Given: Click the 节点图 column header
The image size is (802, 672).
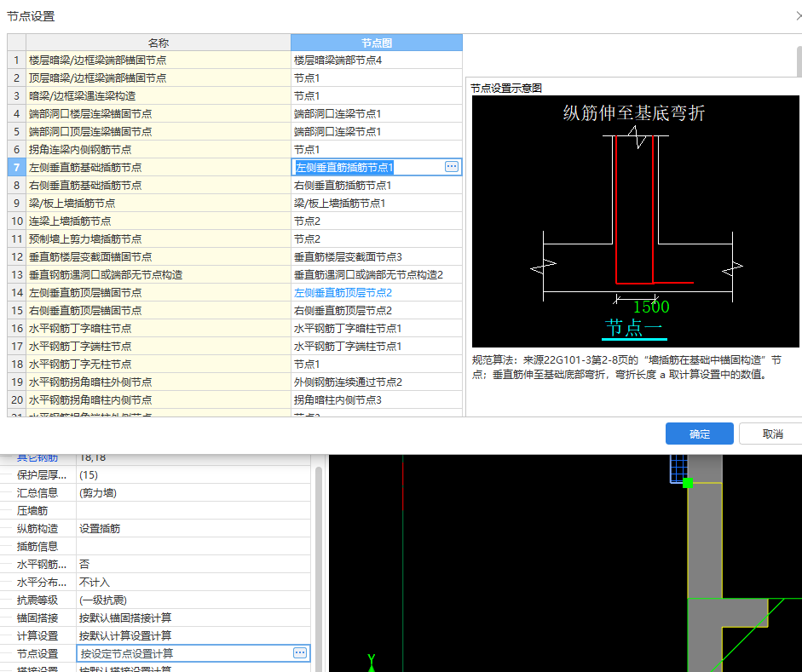Looking at the screenshot, I should (x=377, y=43).
